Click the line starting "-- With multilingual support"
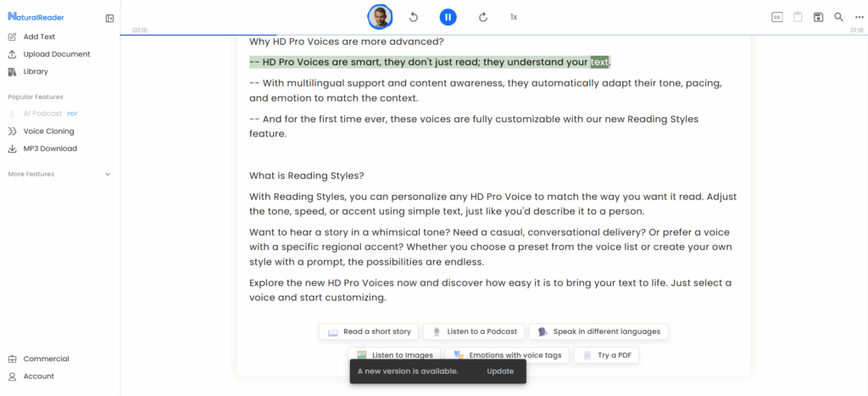The height and width of the screenshot is (396, 868). 486,91
